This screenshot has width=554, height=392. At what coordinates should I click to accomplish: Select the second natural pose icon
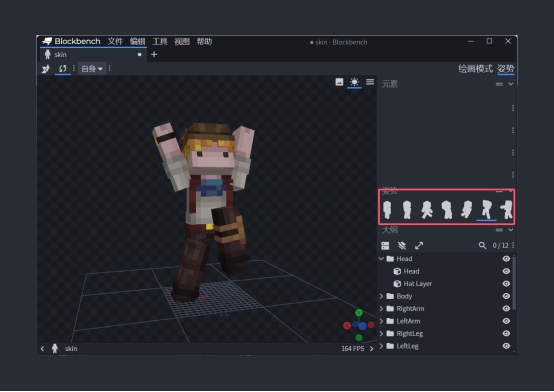(x=407, y=210)
